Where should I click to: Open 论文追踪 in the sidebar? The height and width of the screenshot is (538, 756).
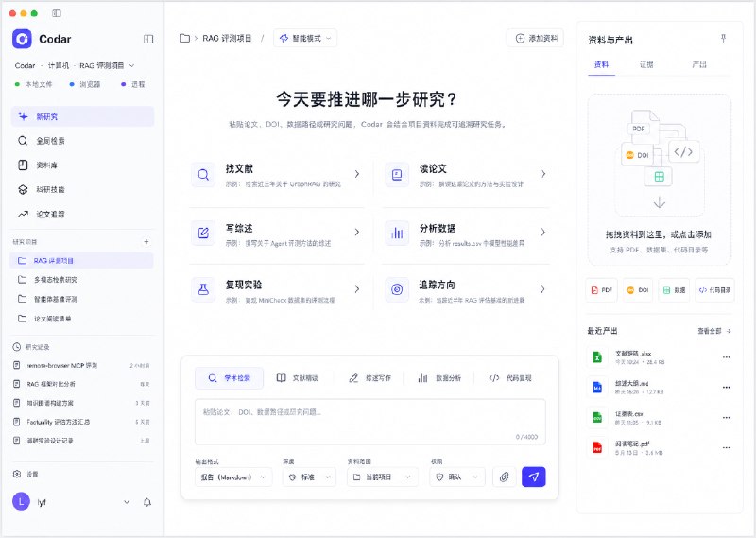coord(82,214)
